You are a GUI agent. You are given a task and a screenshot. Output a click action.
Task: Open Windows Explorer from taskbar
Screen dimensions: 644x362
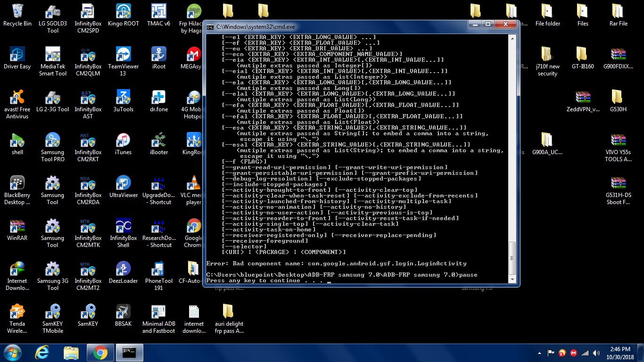[x=71, y=353]
